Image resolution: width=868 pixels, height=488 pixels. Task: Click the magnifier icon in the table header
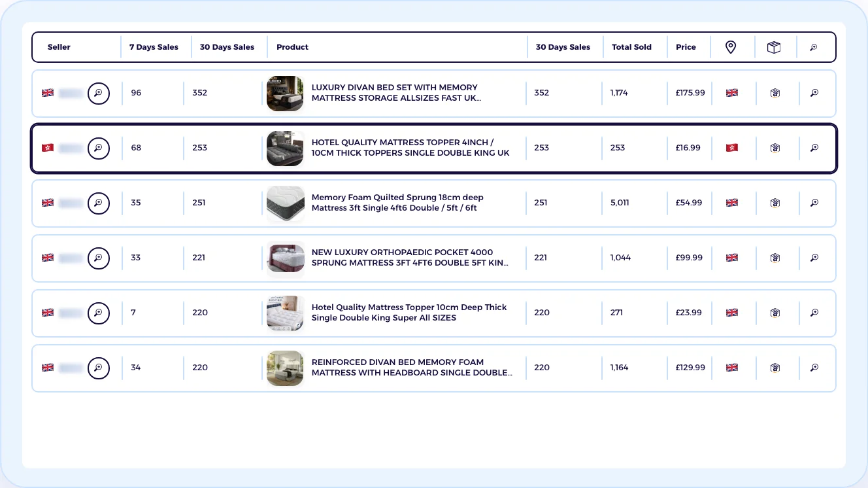click(814, 47)
